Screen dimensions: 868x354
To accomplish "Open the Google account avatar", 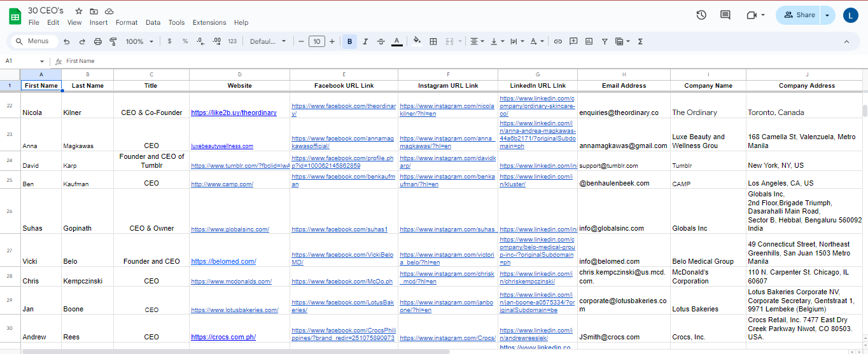I will coord(851,15).
